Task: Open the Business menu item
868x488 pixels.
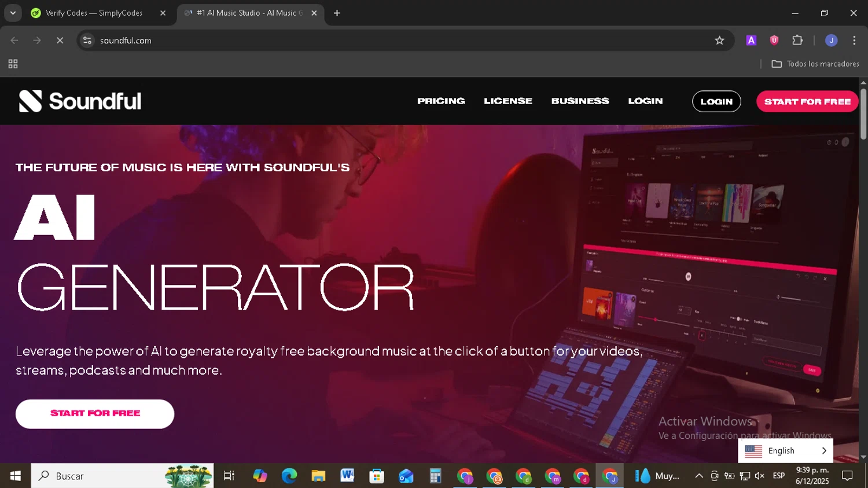Action: click(x=580, y=101)
